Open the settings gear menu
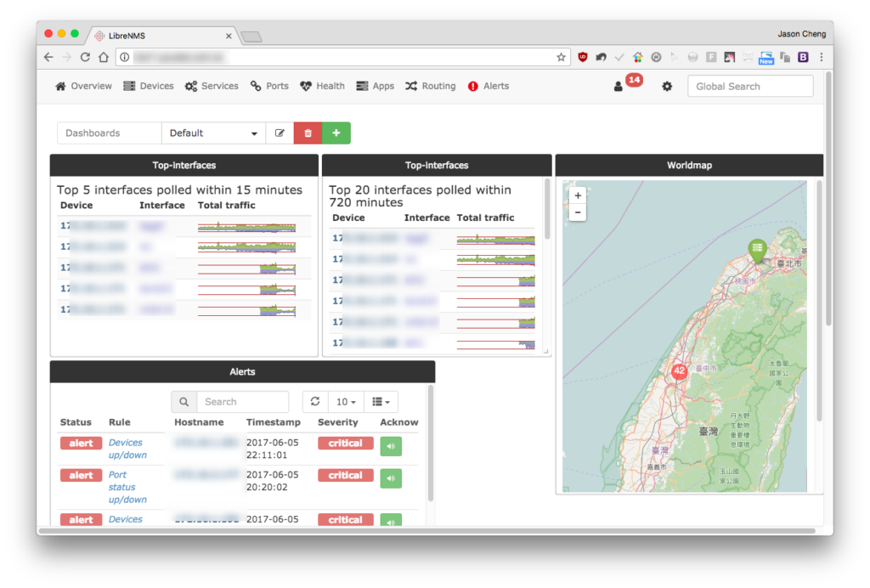 [667, 86]
